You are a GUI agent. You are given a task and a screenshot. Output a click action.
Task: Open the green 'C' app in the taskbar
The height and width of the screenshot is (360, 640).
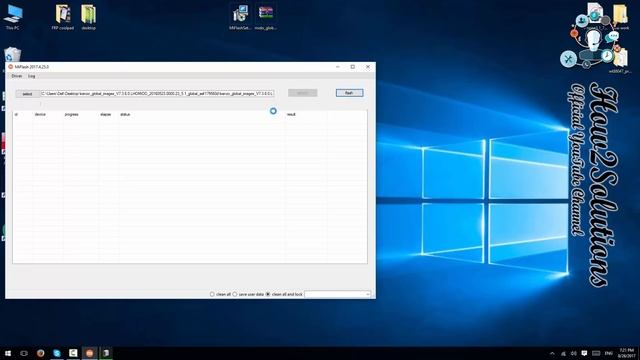[x=73, y=353]
